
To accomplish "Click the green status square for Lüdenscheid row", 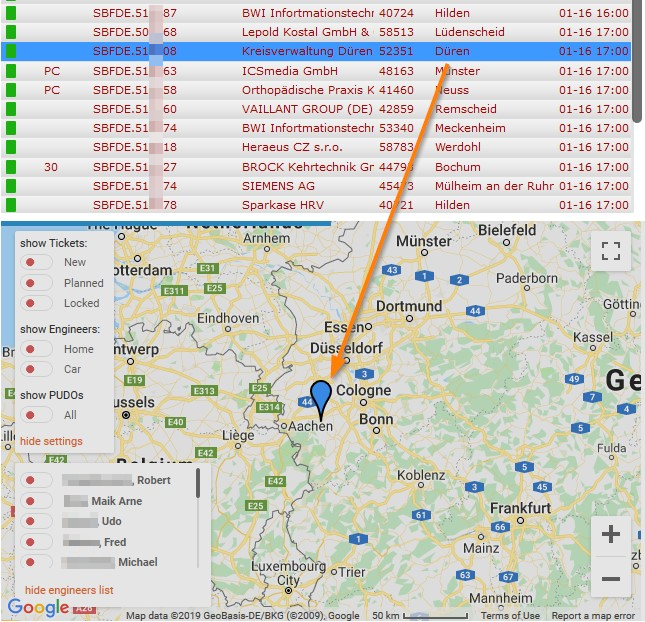I will point(11,32).
